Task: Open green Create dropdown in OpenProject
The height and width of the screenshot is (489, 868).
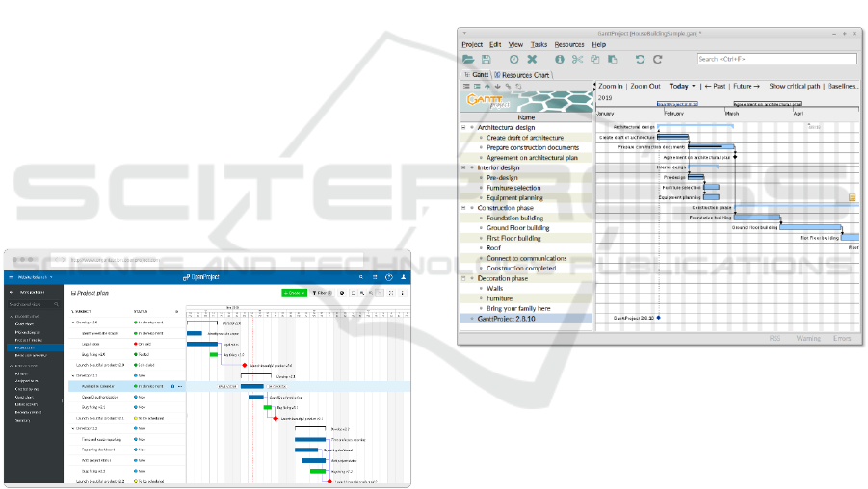Action: click(x=295, y=293)
